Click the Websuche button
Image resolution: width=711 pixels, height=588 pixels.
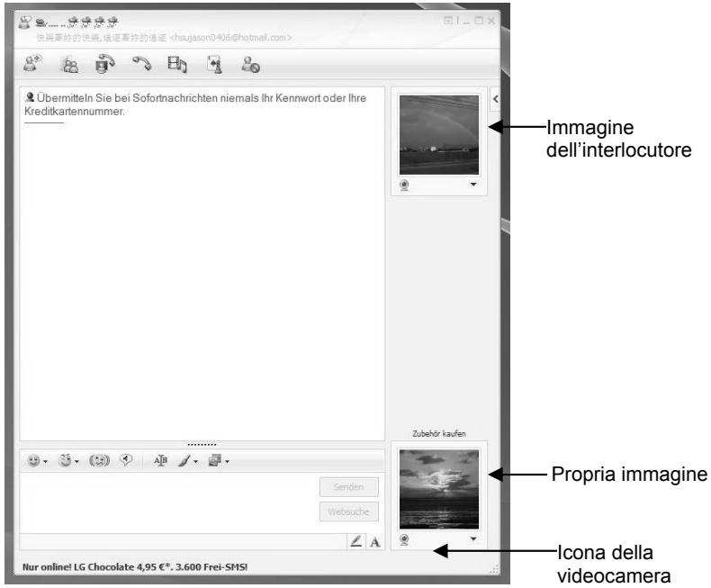pos(348,511)
